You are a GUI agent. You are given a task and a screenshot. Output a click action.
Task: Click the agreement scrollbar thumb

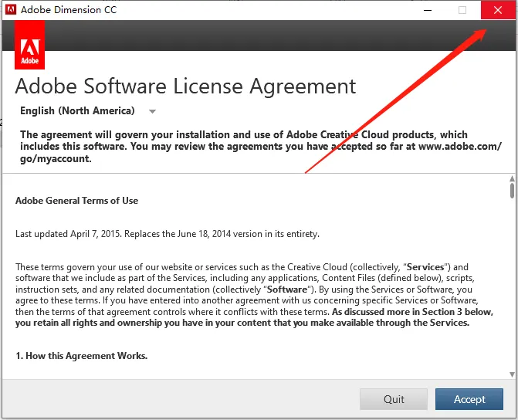[512, 191]
